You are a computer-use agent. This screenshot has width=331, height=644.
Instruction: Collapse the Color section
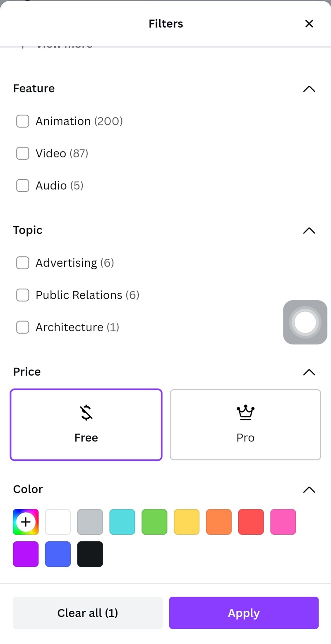309,490
